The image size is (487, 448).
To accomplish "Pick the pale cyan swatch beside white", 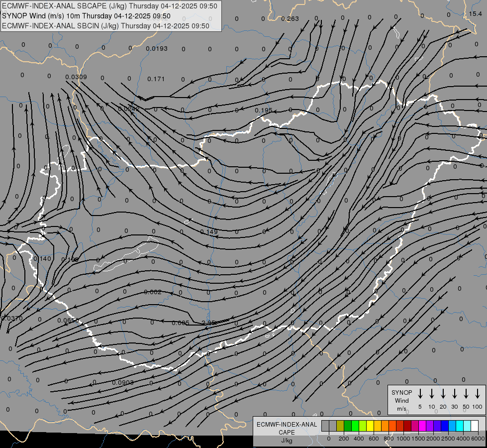I will (x=467, y=426).
